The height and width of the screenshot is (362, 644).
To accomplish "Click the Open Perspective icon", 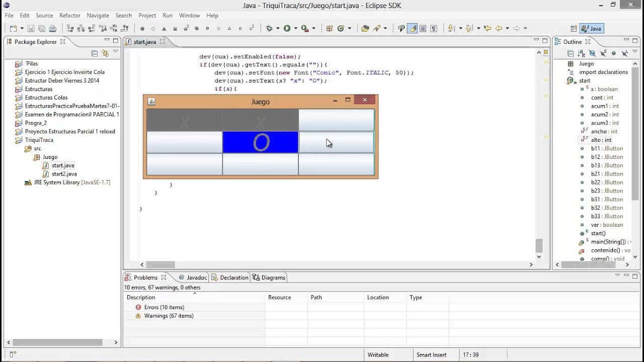I will coord(574,29).
